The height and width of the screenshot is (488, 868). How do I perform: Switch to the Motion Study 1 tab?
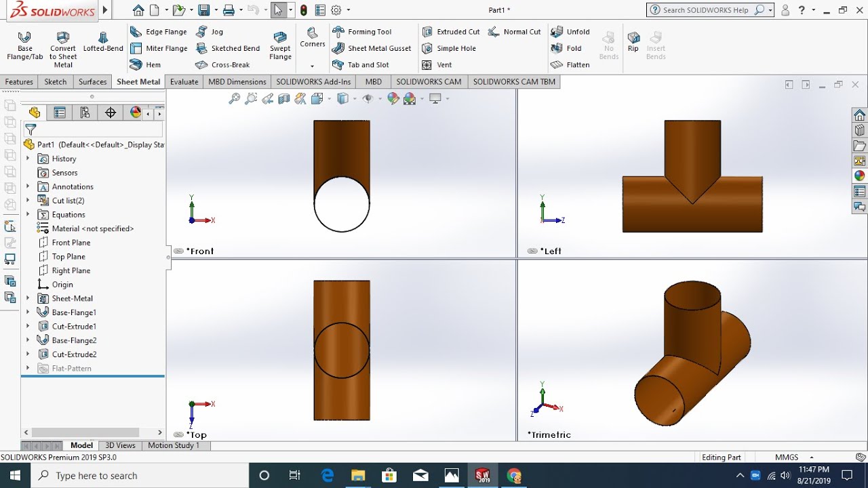click(174, 445)
